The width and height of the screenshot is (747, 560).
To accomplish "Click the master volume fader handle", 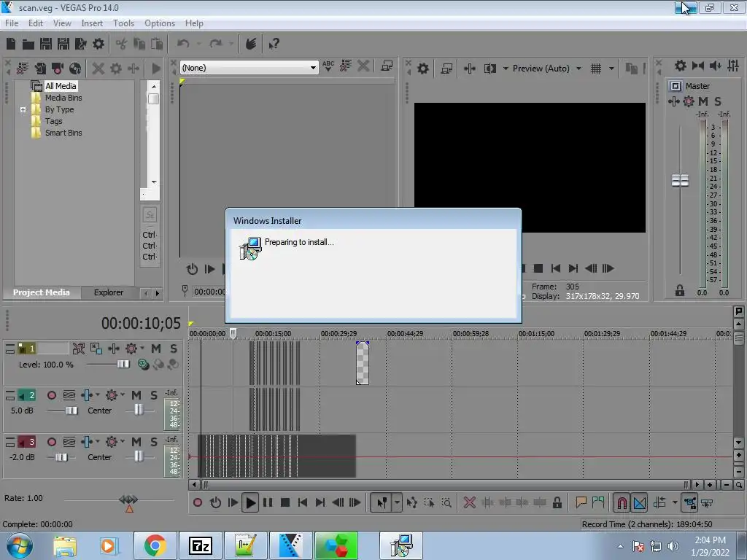I will [x=680, y=181].
